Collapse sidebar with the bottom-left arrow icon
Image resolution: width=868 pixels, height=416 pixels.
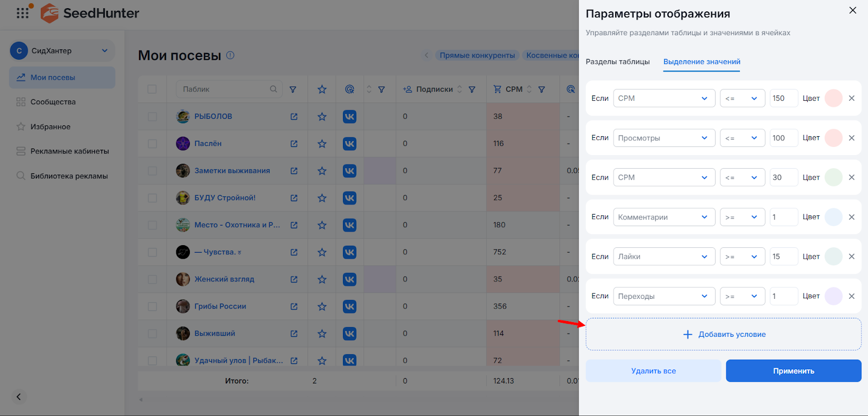pyautogui.click(x=18, y=397)
